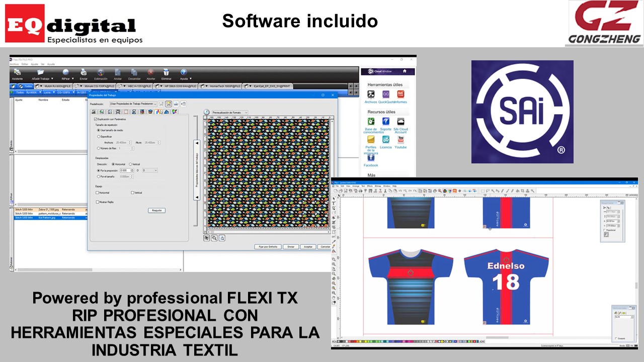Click the Abortar red icon

[150, 73]
